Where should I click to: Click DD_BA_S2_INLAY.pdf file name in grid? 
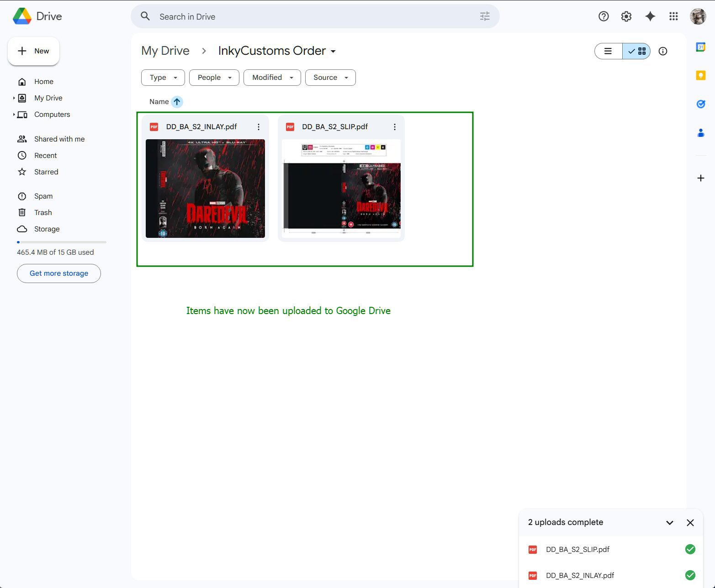[x=201, y=127]
